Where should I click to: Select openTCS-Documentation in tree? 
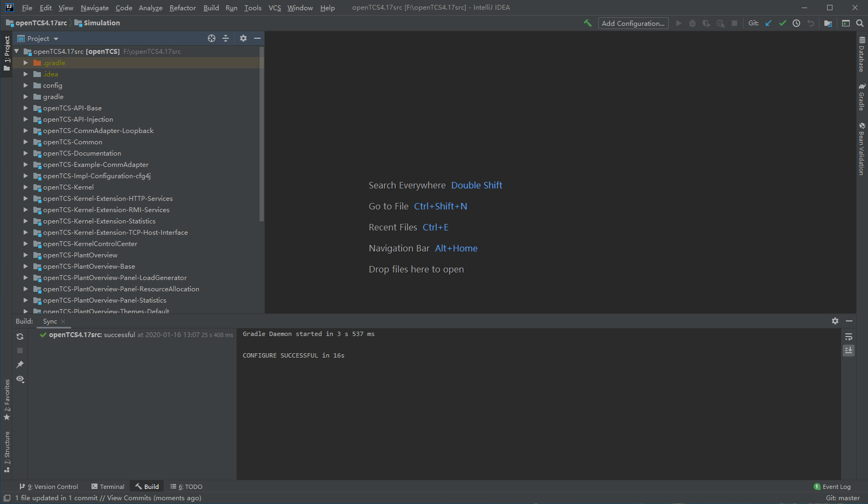click(x=82, y=153)
